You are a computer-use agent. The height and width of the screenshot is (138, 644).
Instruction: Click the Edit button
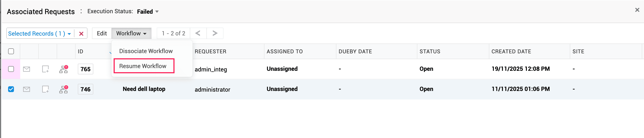point(102,33)
